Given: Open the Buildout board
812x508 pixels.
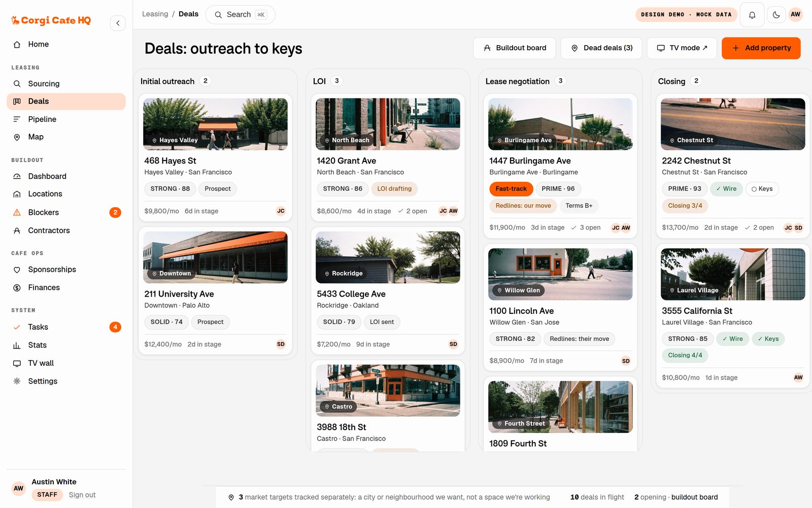Looking at the screenshot, I should click(x=515, y=48).
